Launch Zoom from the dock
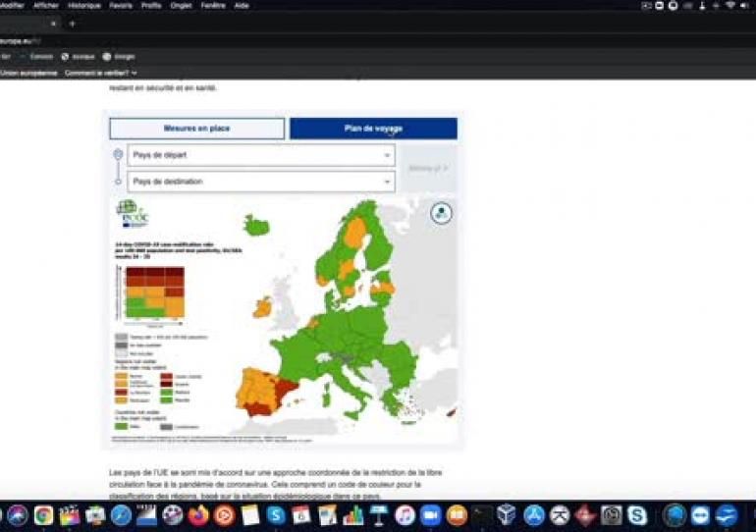This screenshot has width=756, height=532. pyautogui.click(x=431, y=515)
